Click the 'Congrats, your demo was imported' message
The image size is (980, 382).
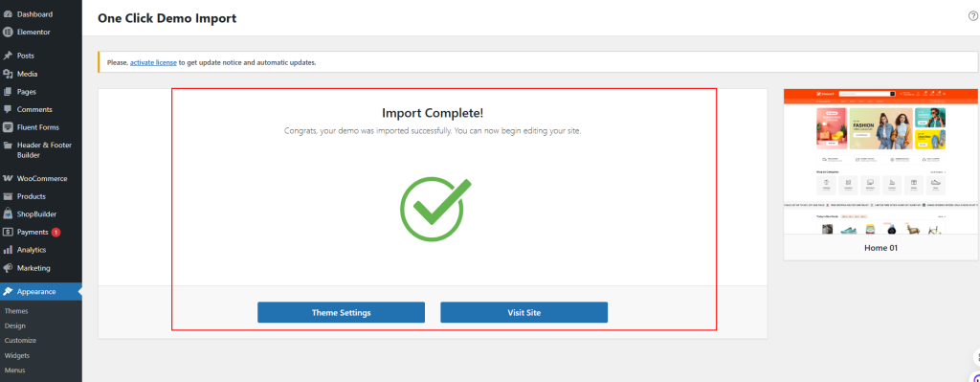[433, 131]
